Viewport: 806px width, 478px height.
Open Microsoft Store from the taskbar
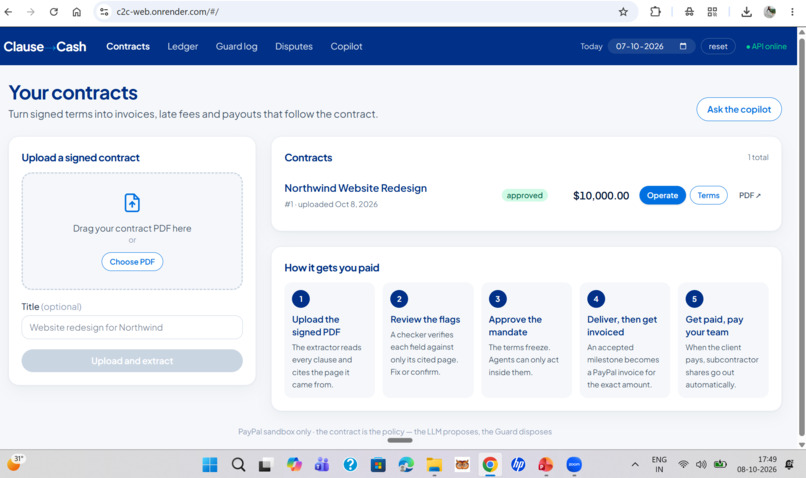click(x=378, y=465)
